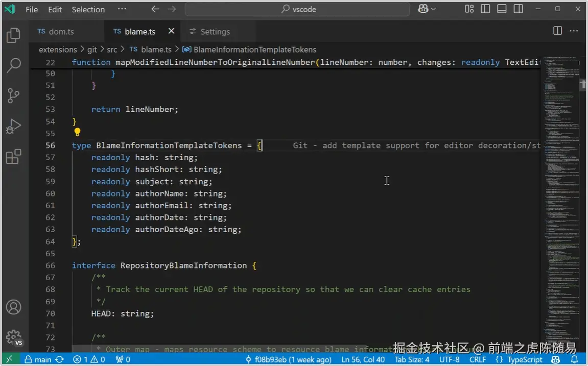Click 'readonly authorEmail: string;' line
The height and width of the screenshot is (366, 588).
coord(161,205)
